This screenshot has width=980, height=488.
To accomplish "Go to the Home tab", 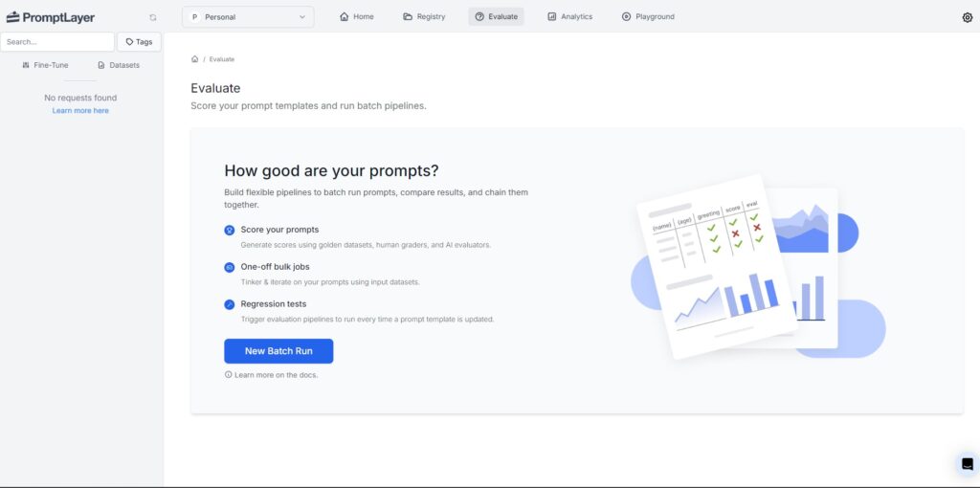I will 357,17.
